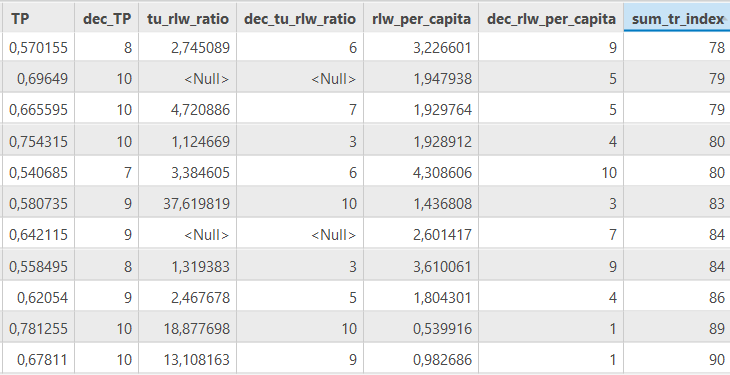Select the rlw_per_capita cell 3,226601

tap(421, 48)
